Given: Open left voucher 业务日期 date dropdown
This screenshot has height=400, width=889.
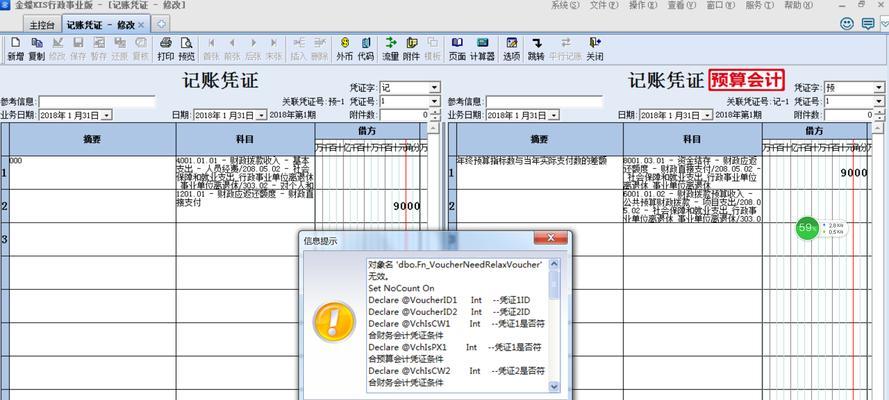Looking at the screenshot, I should [107, 115].
